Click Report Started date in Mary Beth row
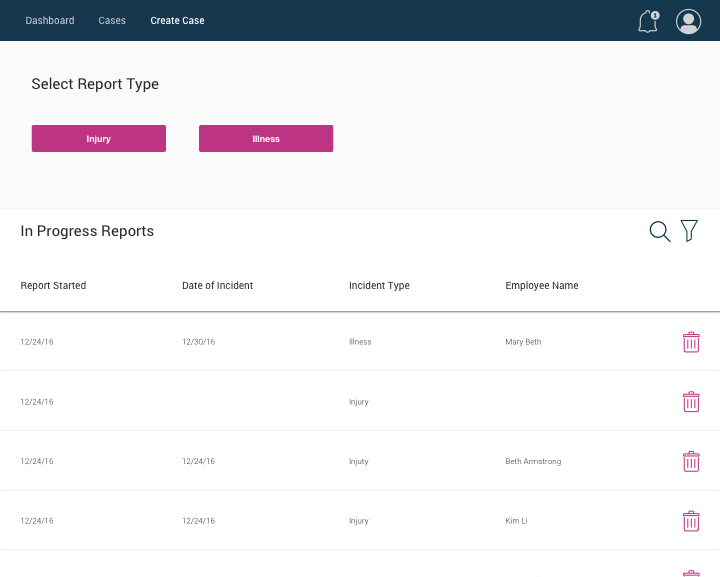720x577 pixels. 37,342
